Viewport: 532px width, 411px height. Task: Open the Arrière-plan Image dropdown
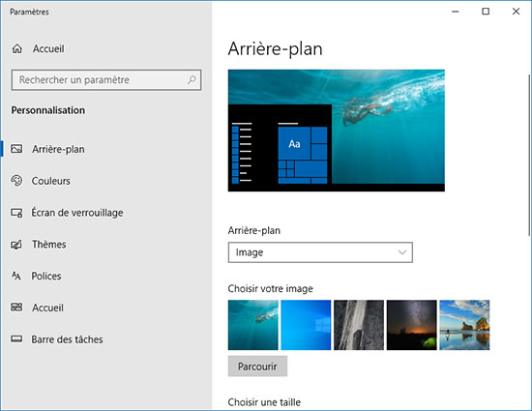pyautogui.click(x=320, y=252)
